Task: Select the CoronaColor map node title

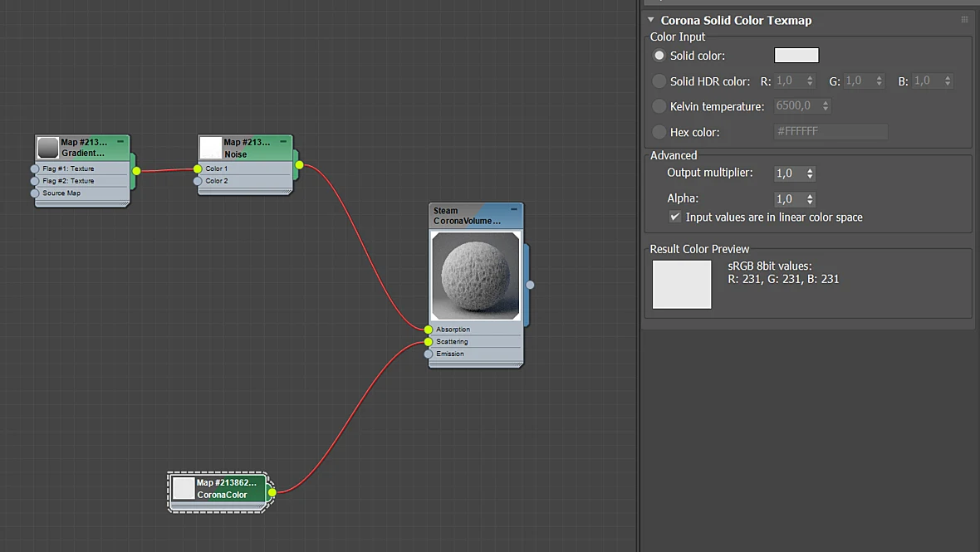Action: coord(226,488)
